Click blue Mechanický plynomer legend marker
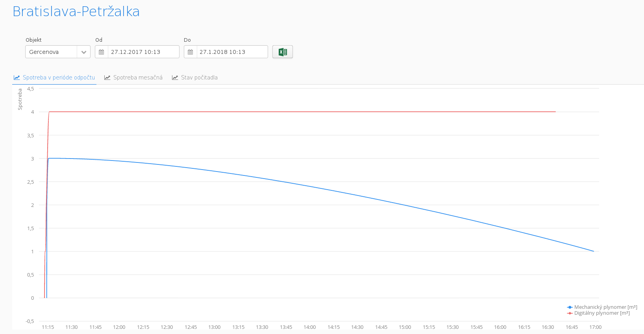The height and width of the screenshot is (334, 644). pos(570,307)
